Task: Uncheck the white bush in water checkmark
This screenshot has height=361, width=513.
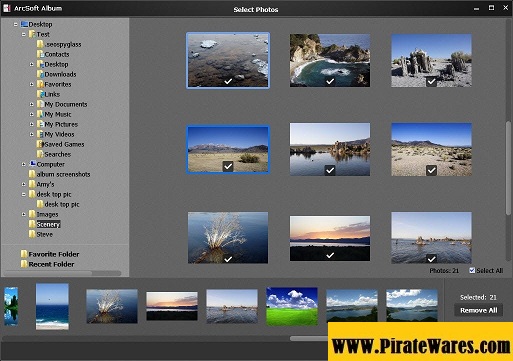Action: tap(228, 259)
